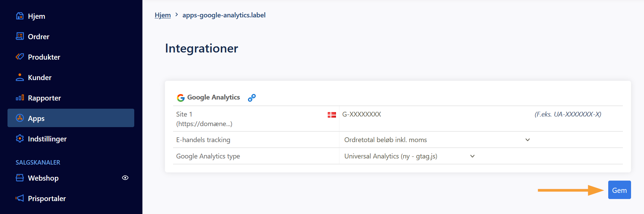The width and height of the screenshot is (644, 214).
Task: Open Ordrer in the sidebar menu
Action: tap(71, 36)
